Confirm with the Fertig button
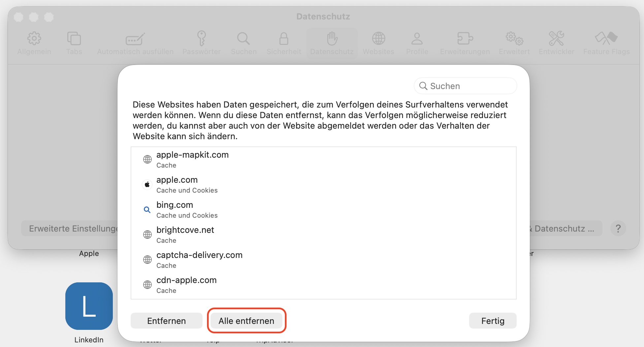Viewport: 644px width, 347px height. click(x=493, y=321)
